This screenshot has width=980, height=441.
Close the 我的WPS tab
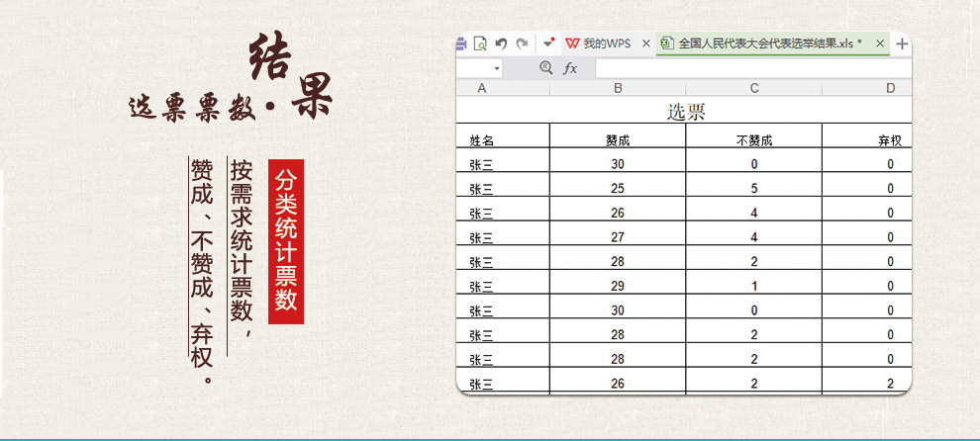[646, 44]
